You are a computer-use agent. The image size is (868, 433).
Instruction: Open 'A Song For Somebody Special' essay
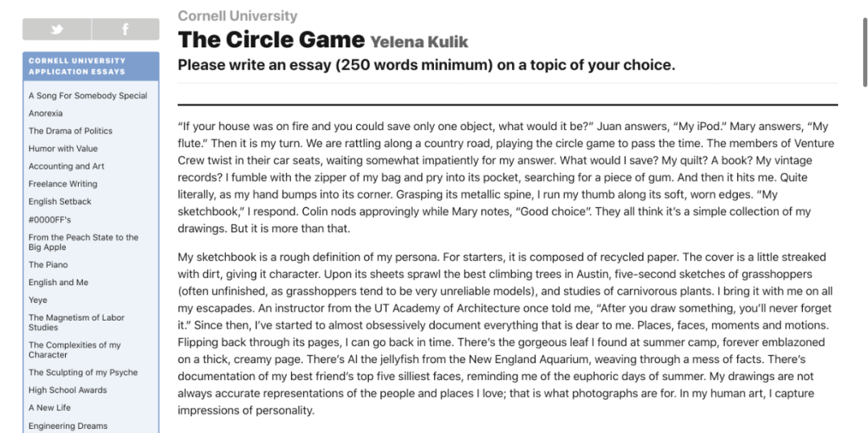88,96
